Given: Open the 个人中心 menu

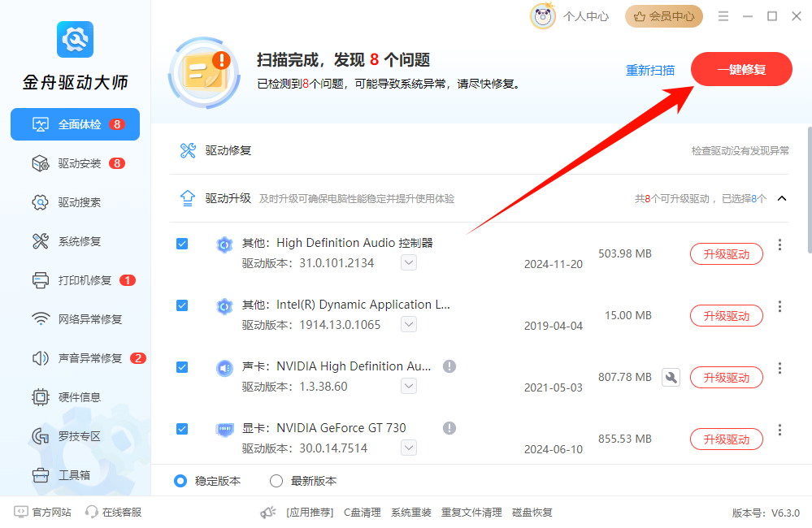Looking at the screenshot, I should tap(577, 15).
